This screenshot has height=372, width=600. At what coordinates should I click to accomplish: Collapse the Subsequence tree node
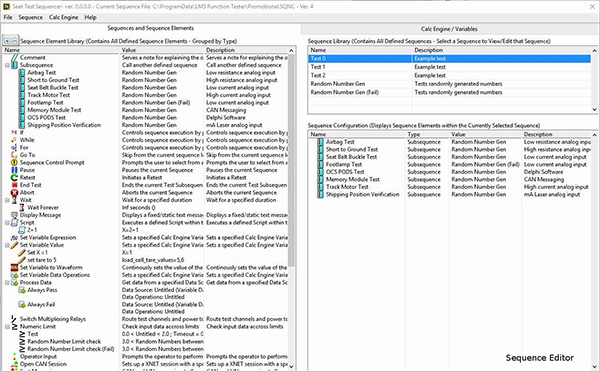[7, 65]
